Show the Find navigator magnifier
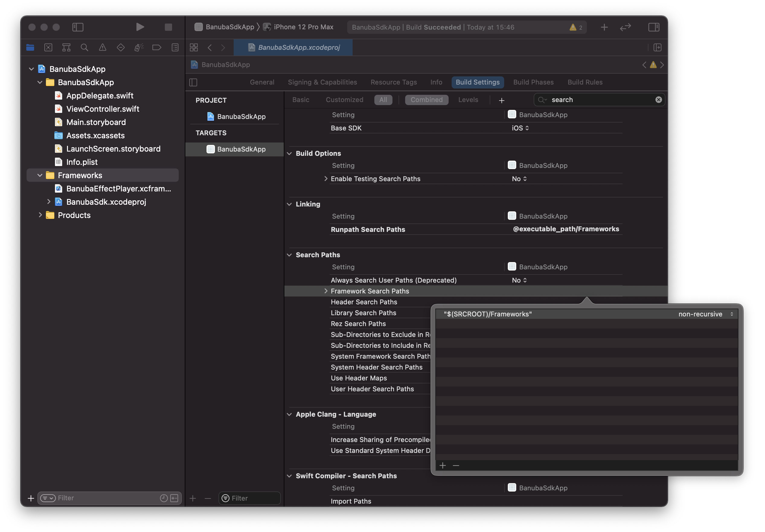 pyautogui.click(x=84, y=47)
